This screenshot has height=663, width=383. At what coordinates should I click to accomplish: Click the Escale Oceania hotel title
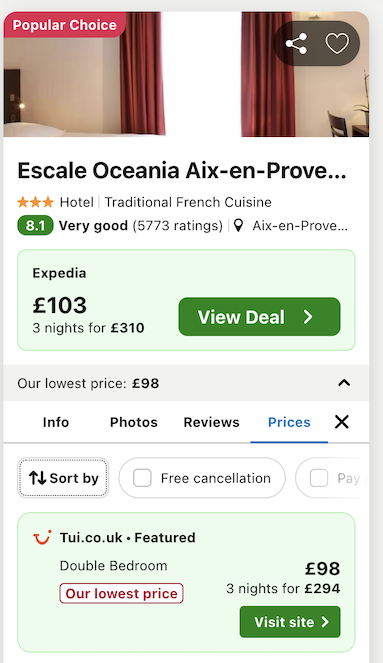(182, 171)
